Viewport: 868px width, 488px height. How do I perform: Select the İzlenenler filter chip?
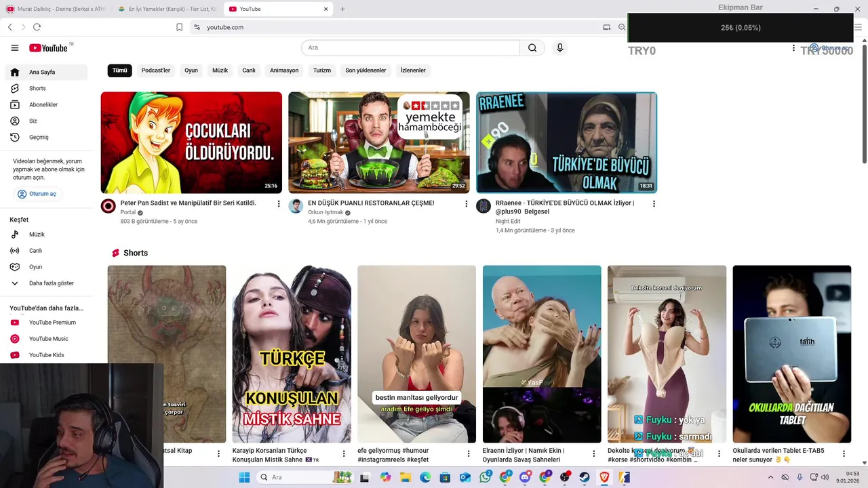pyautogui.click(x=413, y=70)
